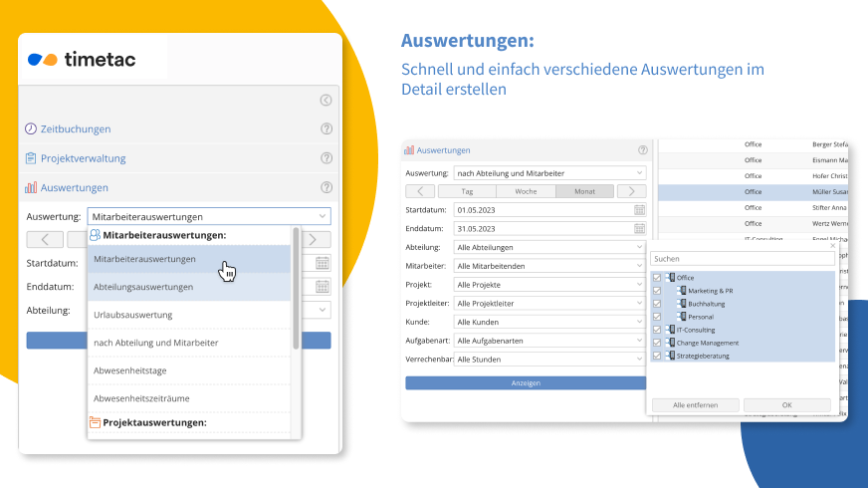This screenshot has height=488, width=868.
Task: Confirm department selection with OK
Action: pyautogui.click(x=786, y=405)
